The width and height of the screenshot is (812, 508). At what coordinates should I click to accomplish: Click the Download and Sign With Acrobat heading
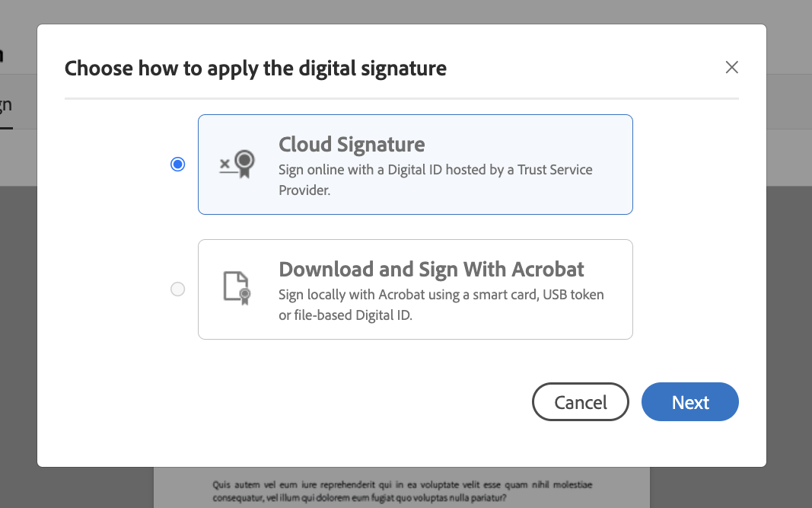coord(431,269)
